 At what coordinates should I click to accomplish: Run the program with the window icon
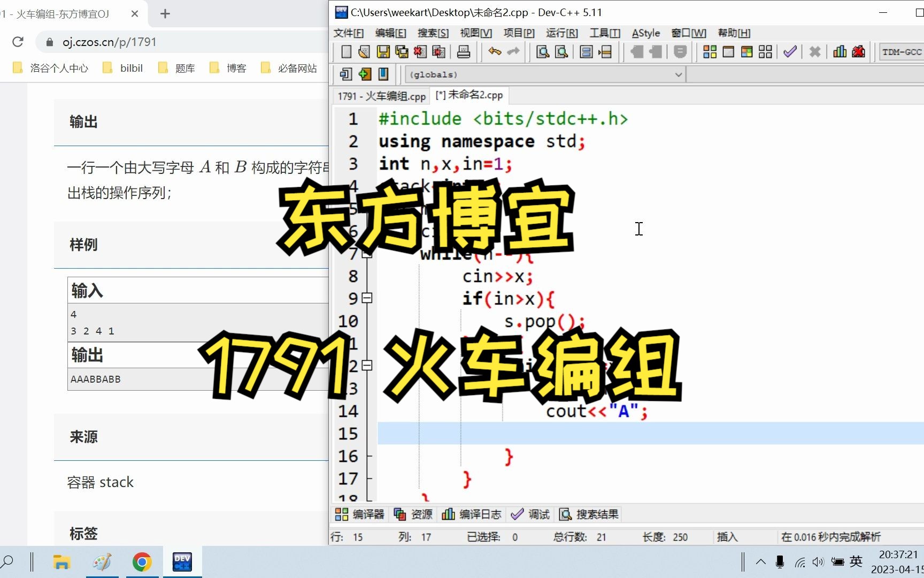click(728, 52)
